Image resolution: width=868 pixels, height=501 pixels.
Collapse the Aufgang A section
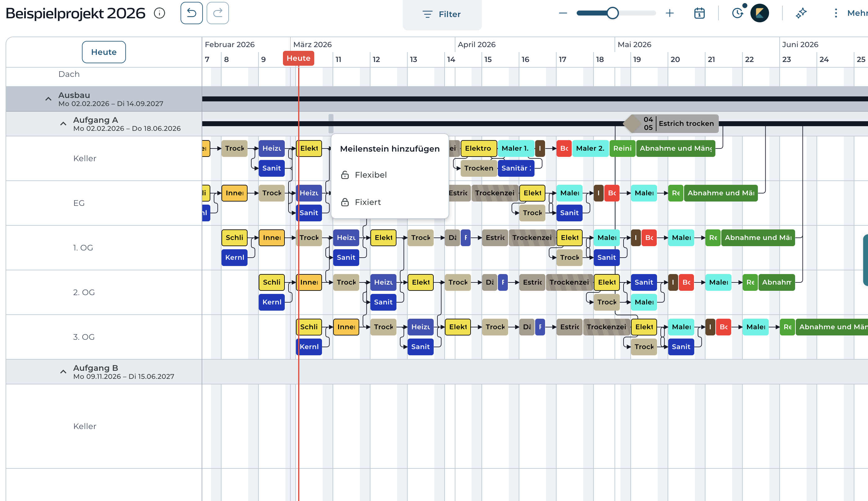(63, 124)
